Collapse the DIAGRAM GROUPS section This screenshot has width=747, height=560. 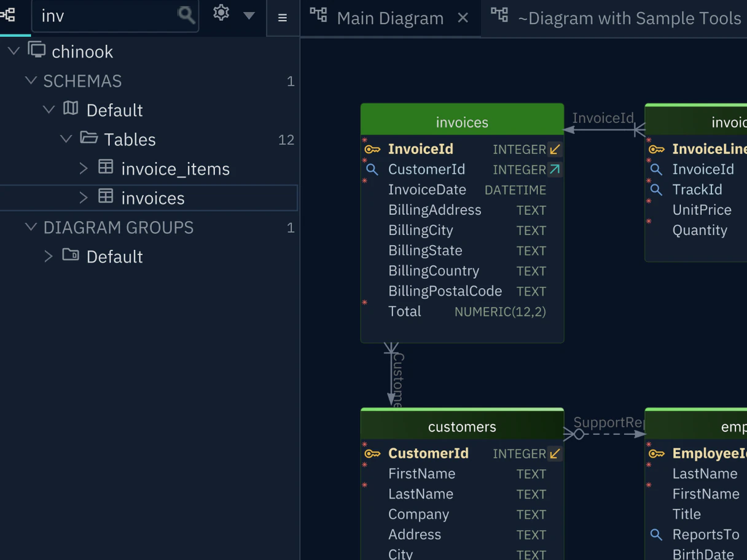coord(31,227)
